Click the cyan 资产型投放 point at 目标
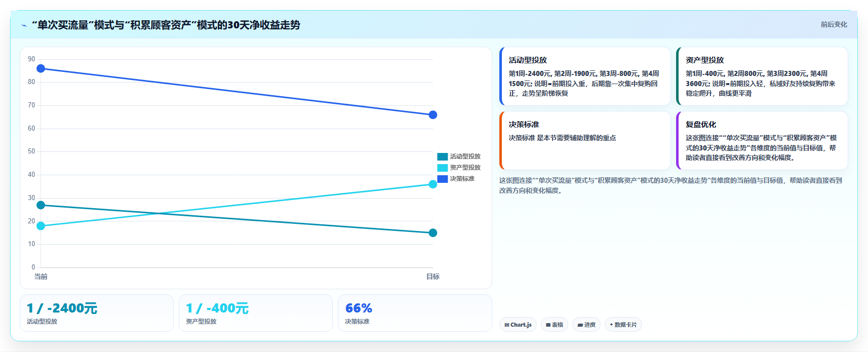Image resolution: width=868 pixels, height=352 pixels. pos(433,184)
